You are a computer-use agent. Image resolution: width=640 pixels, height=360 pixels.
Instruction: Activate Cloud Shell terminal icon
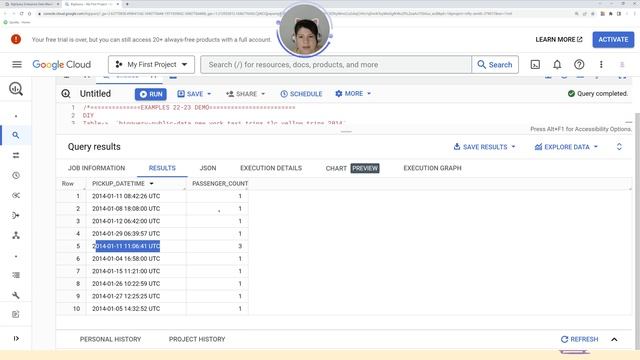535,64
